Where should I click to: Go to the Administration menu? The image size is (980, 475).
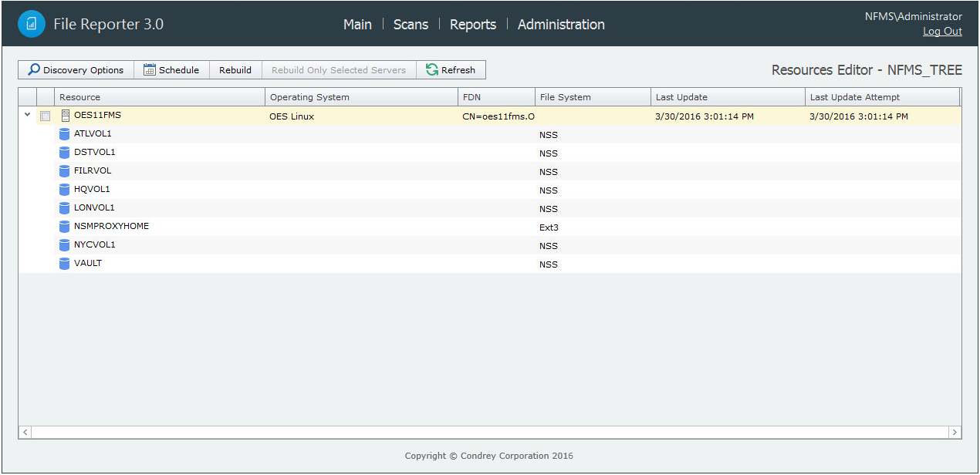pos(561,25)
